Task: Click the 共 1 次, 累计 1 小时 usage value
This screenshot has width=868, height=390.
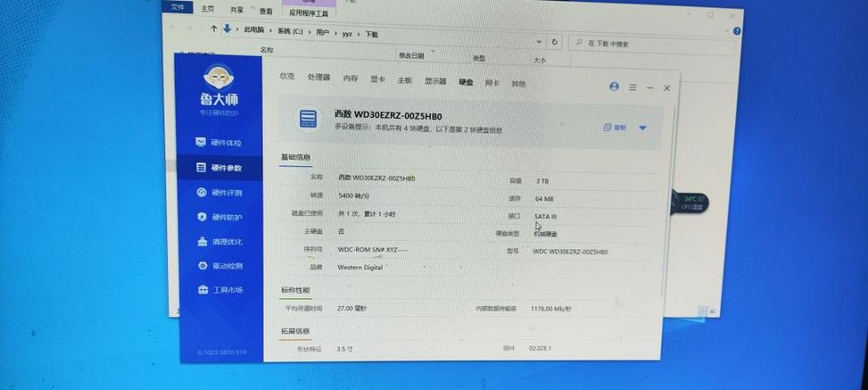Action: pos(367,214)
